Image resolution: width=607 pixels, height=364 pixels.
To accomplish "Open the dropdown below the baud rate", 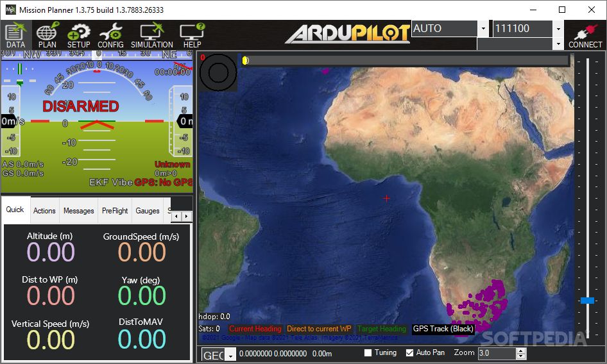I will pos(558,44).
